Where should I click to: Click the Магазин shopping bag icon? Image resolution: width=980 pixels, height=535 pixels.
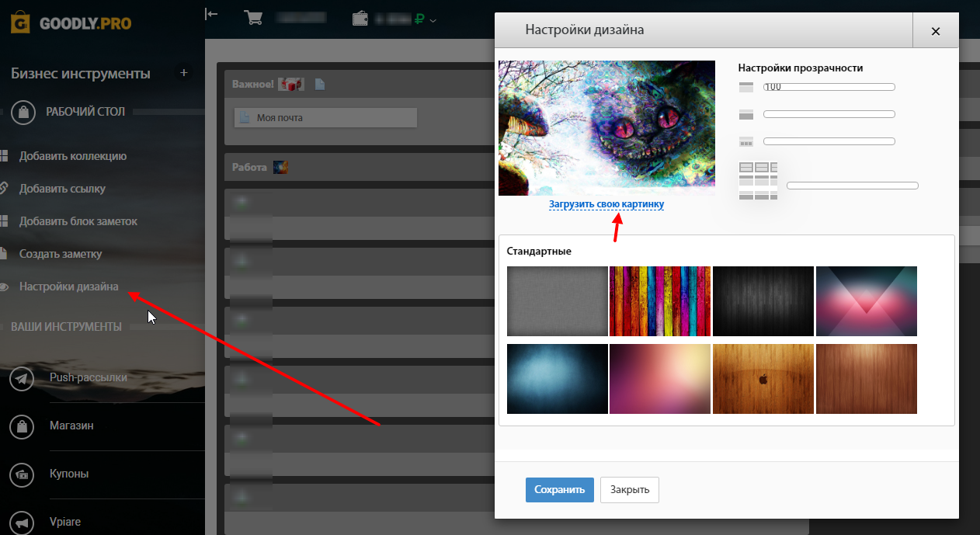coord(23,426)
